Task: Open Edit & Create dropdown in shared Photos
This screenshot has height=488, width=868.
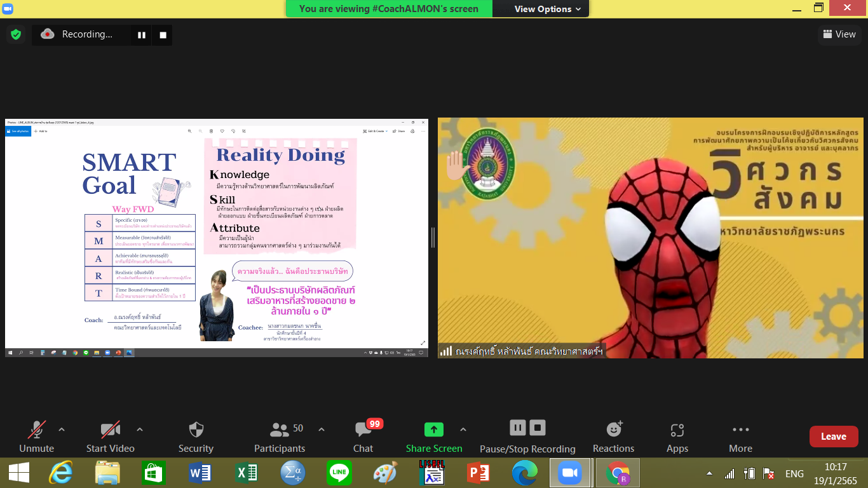Action: click(x=375, y=131)
